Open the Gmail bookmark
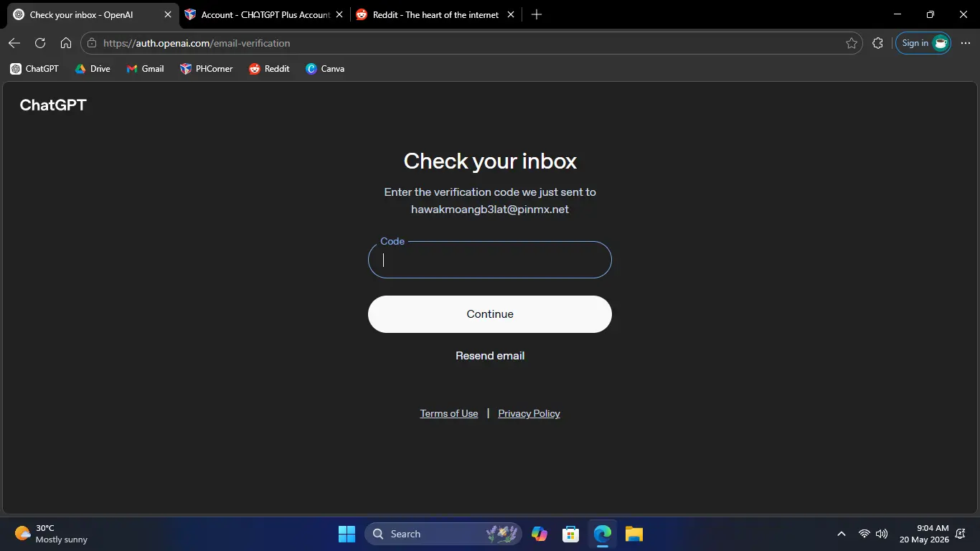Screen dimensions: 980x551 [x=146, y=69]
